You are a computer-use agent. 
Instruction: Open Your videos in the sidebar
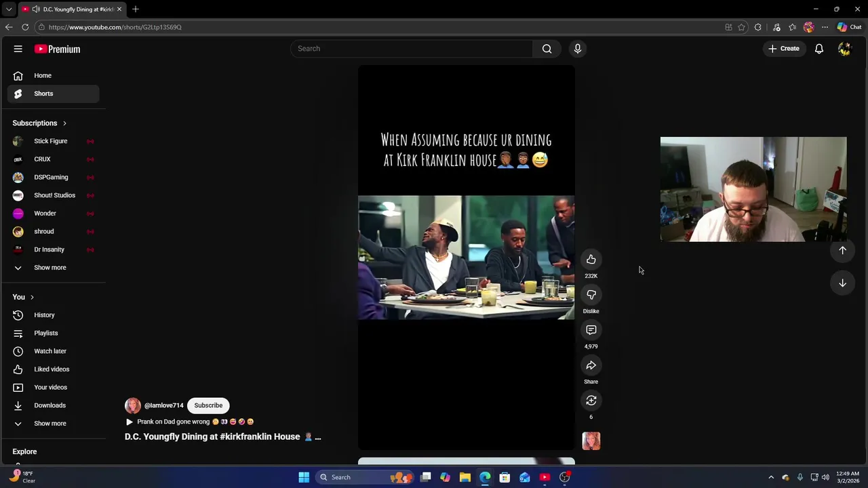pyautogui.click(x=53, y=387)
